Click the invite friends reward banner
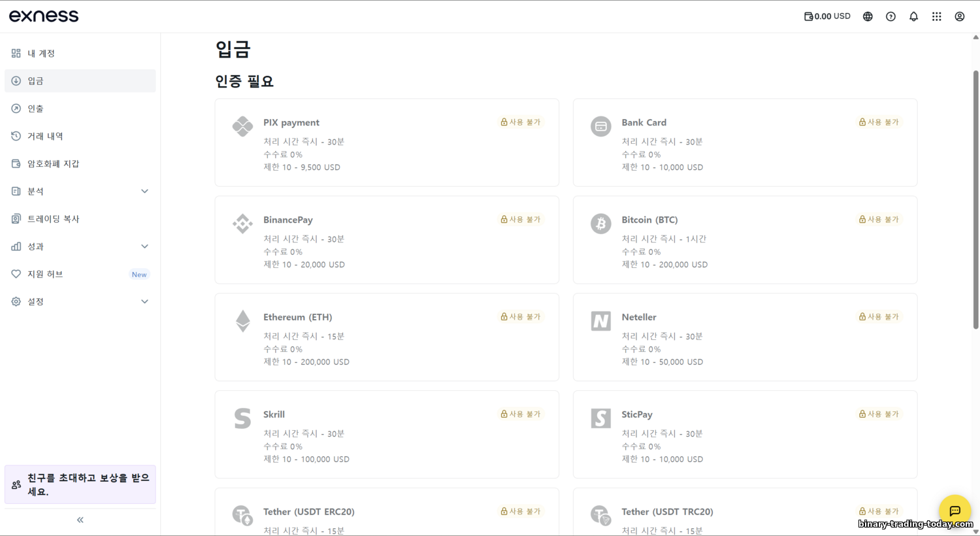Image resolution: width=980 pixels, height=536 pixels. tap(80, 484)
